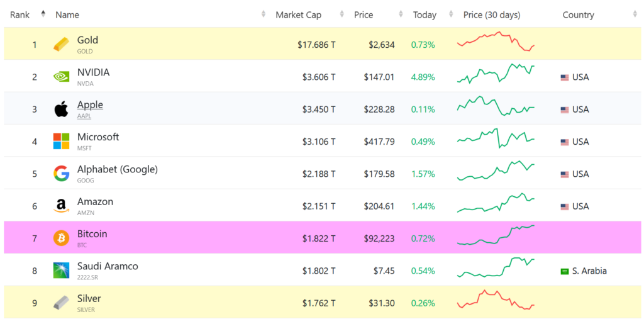This screenshot has width=644, height=319.
Task: Sort by Market Cap column header
Action: (298, 14)
